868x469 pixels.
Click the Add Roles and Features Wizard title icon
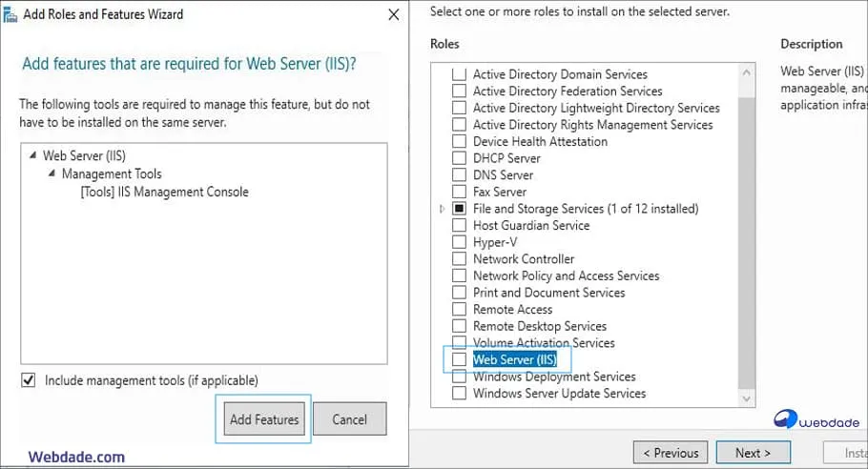pos(10,14)
